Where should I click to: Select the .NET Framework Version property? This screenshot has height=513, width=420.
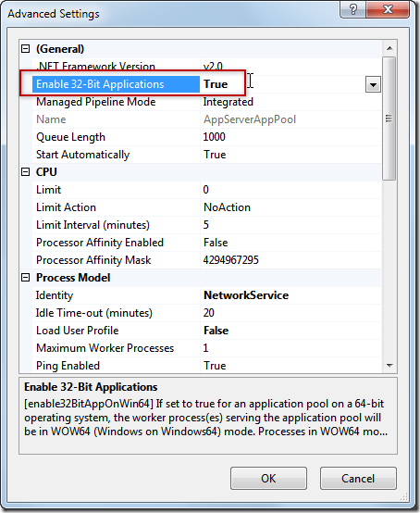pos(96,67)
